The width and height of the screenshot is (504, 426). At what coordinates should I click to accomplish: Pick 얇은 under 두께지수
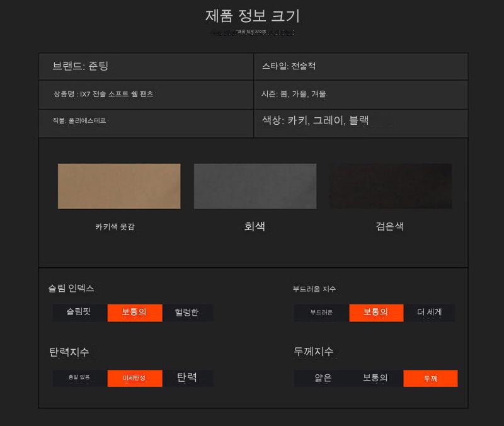[323, 378]
